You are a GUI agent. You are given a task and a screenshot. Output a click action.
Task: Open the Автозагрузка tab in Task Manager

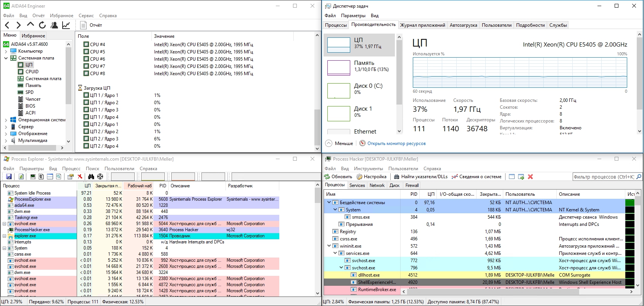pyautogui.click(x=463, y=25)
